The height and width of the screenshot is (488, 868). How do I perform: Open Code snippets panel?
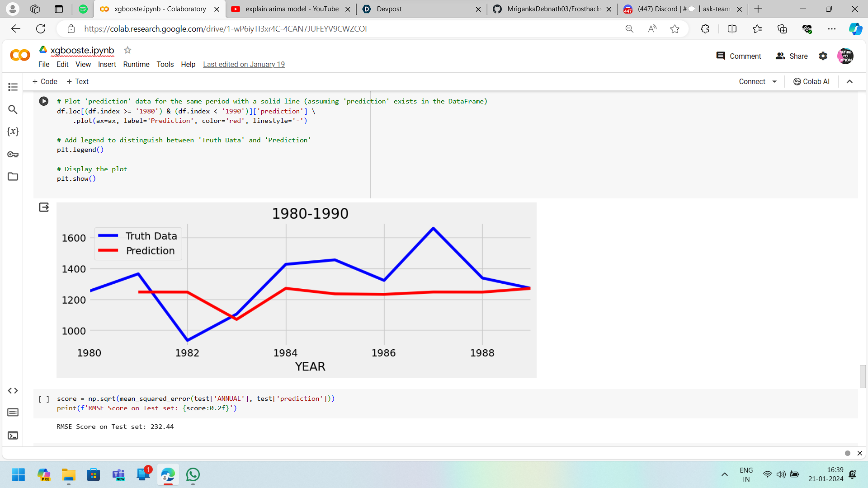[x=13, y=390]
